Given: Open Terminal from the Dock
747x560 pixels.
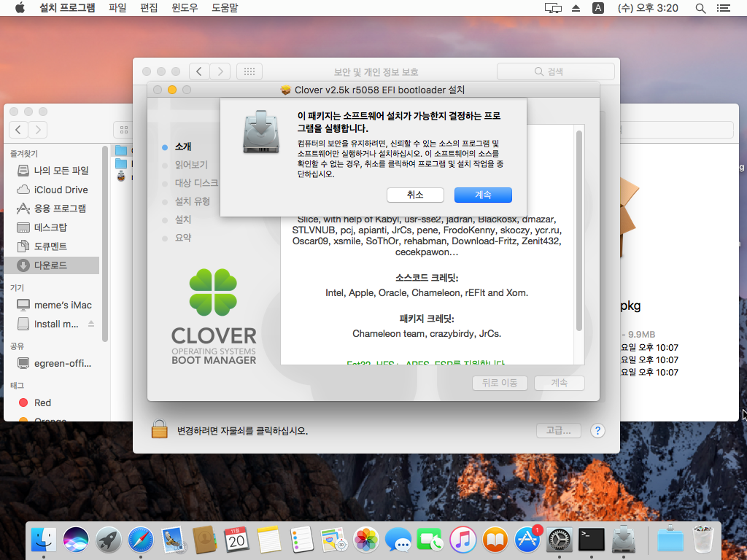Looking at the screenshot, I should [x=591, y=540].
